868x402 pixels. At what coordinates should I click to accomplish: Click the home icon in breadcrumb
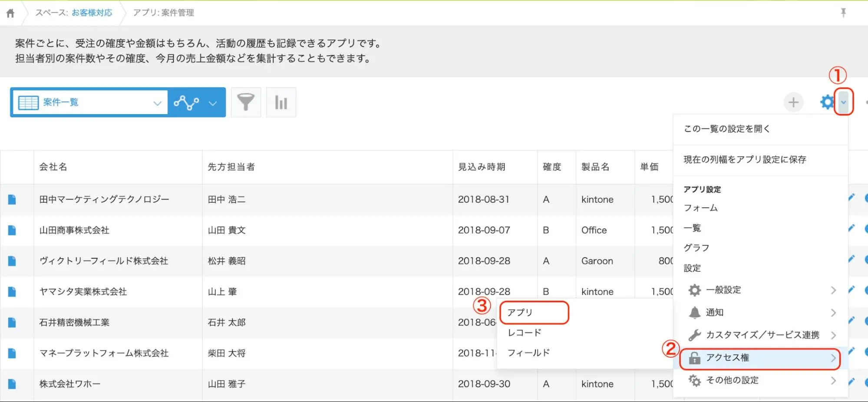[10, 13]
